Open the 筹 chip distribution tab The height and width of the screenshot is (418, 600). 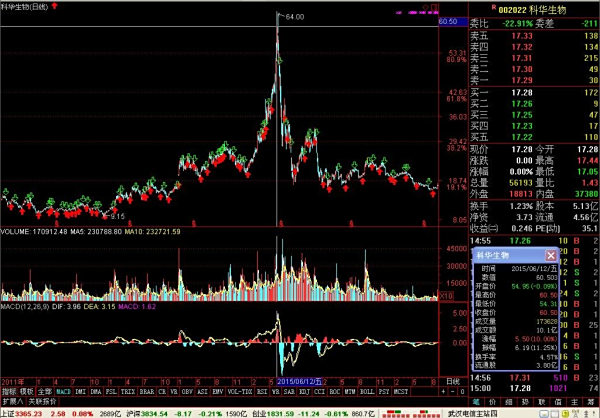click(x=592, y=402)
